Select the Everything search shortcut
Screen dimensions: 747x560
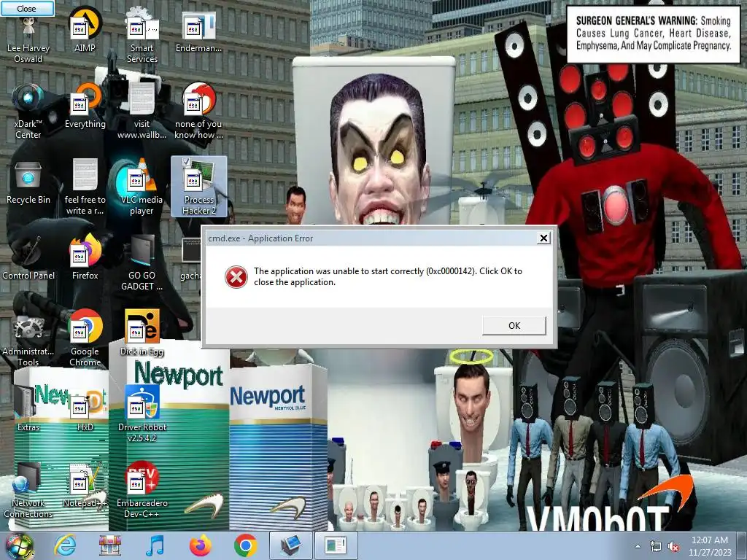click(x=85, y=106)
